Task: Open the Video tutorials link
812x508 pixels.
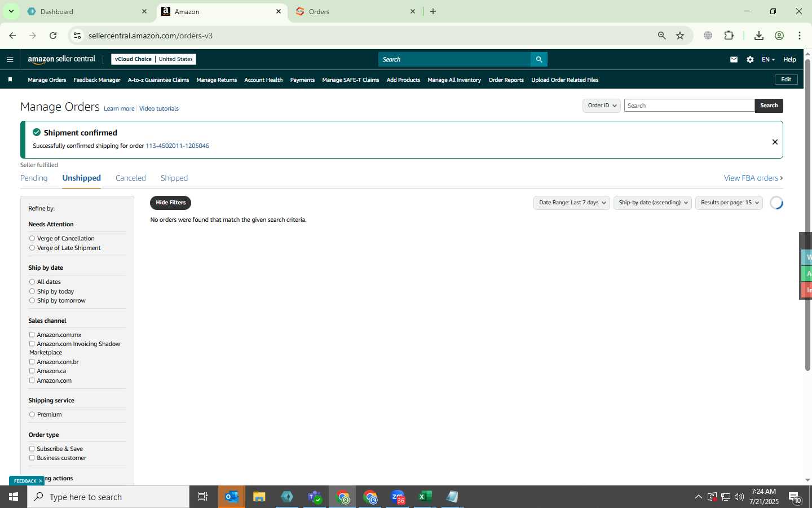Action: pyautogui.click(x=159, y=108)
